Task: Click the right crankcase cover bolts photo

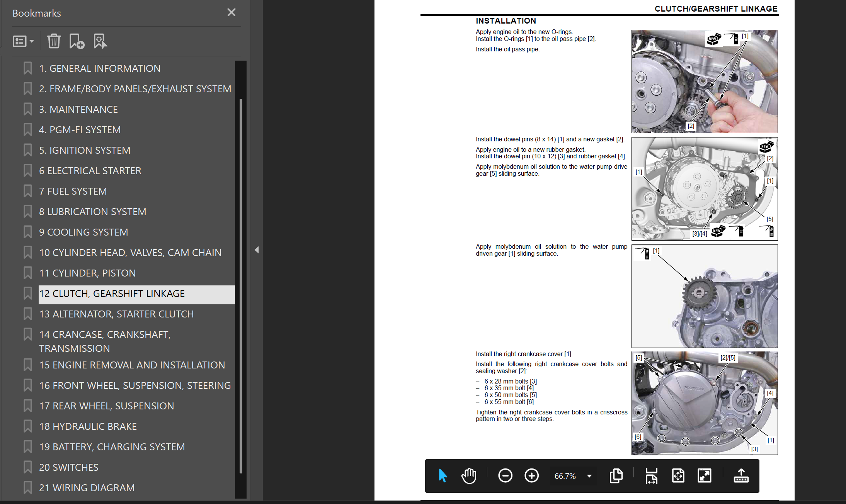Action: point(705,403)
